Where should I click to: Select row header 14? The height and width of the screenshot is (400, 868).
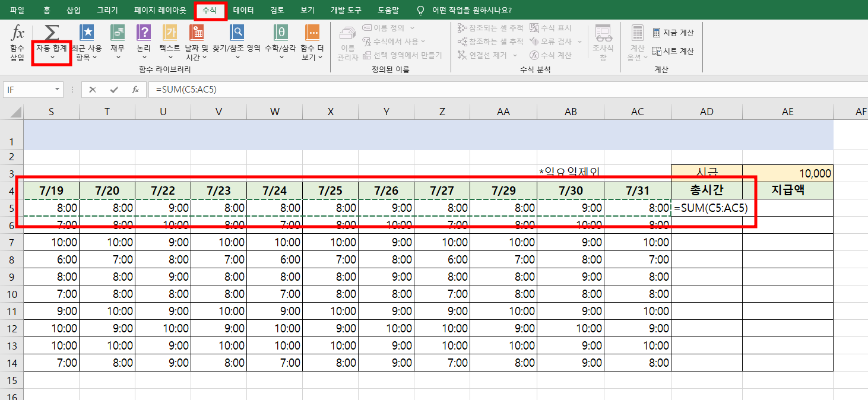[12, 363]
